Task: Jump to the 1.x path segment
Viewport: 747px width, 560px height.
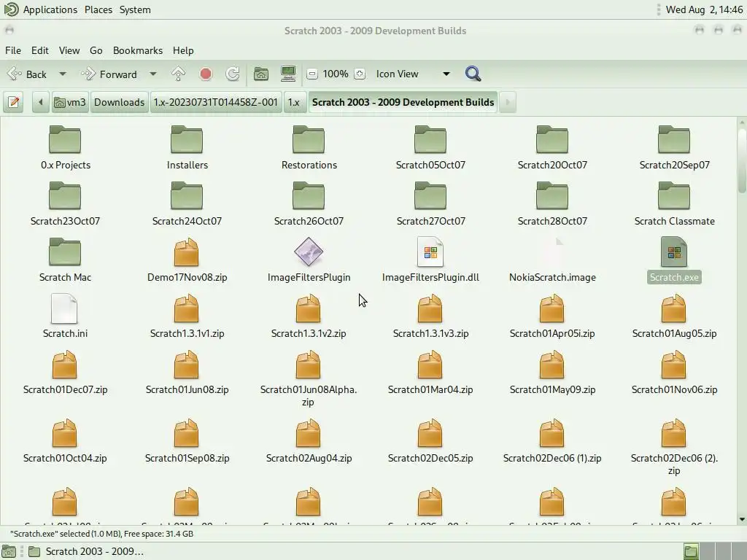Action: pyautogui.click(x=294, y=102)
